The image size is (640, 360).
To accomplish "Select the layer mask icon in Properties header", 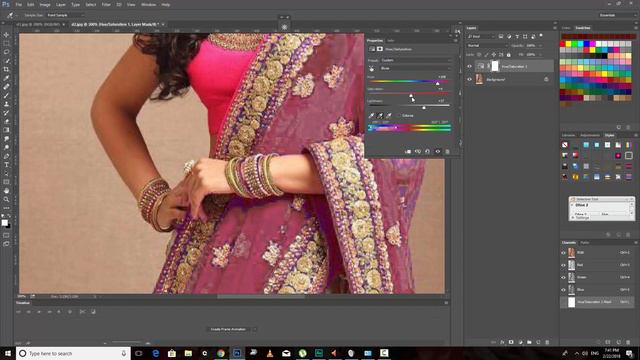I will 380,49.
